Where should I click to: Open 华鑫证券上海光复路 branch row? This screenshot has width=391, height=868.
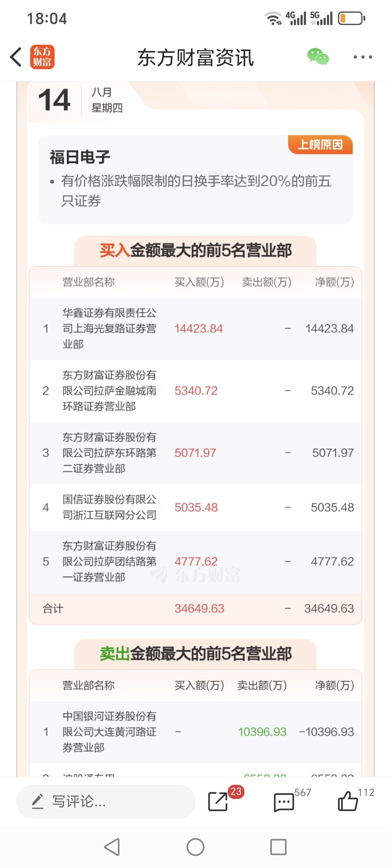pyautogui.click(x=195, y=329)
